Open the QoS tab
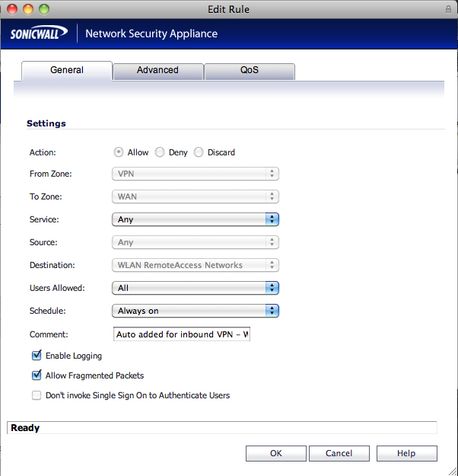The image size is (458, 476). pyautogui.click(x=250, y=71)
